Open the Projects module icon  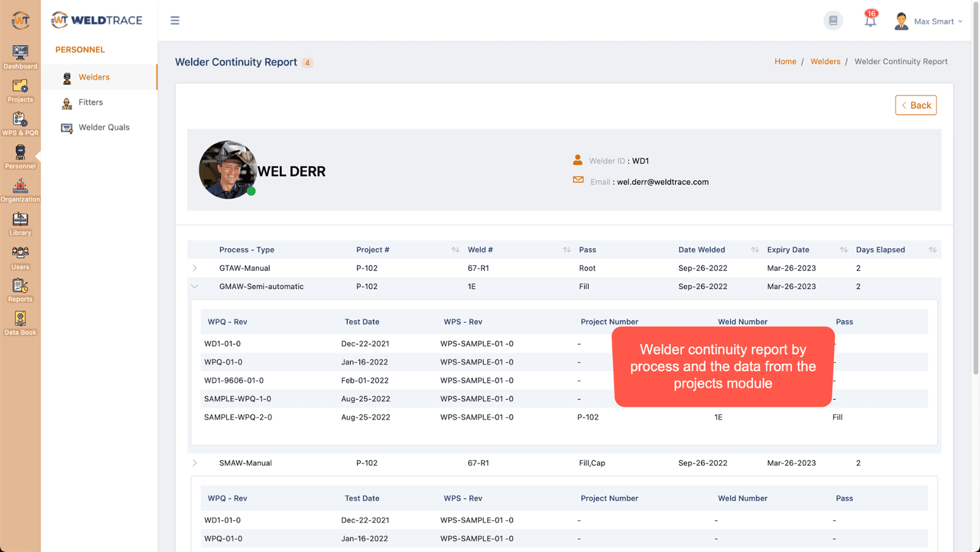tap(20, 90)
